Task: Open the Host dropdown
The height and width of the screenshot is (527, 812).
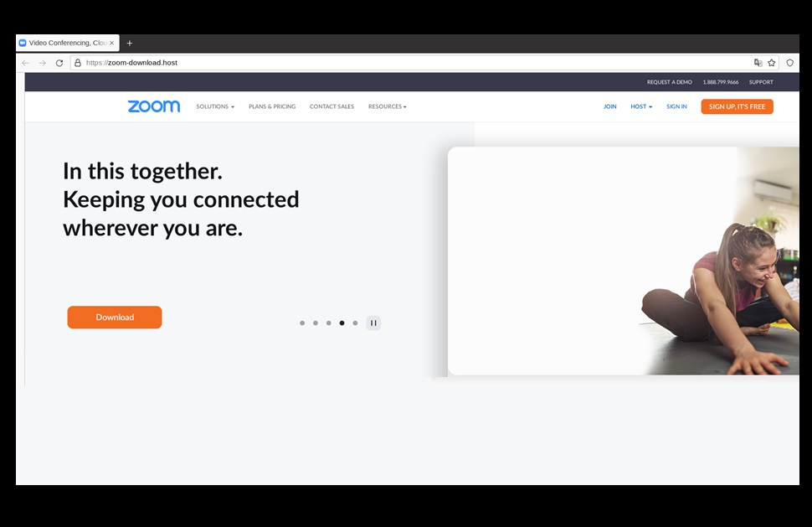Action: pos(641,106)
